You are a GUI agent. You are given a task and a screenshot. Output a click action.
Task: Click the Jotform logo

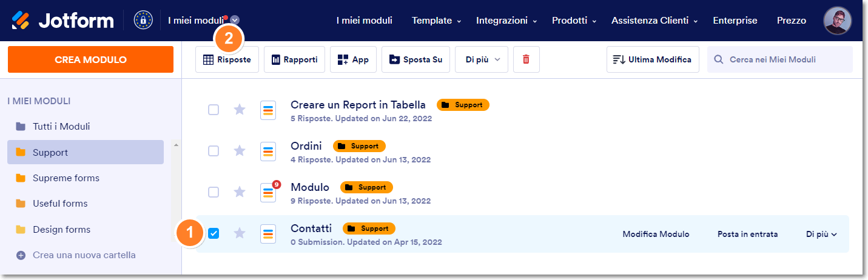(x=63, y=21)
